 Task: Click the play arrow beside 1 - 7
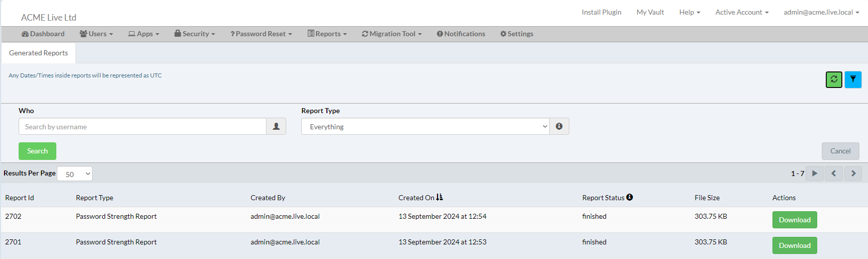[x=815, y=174]
